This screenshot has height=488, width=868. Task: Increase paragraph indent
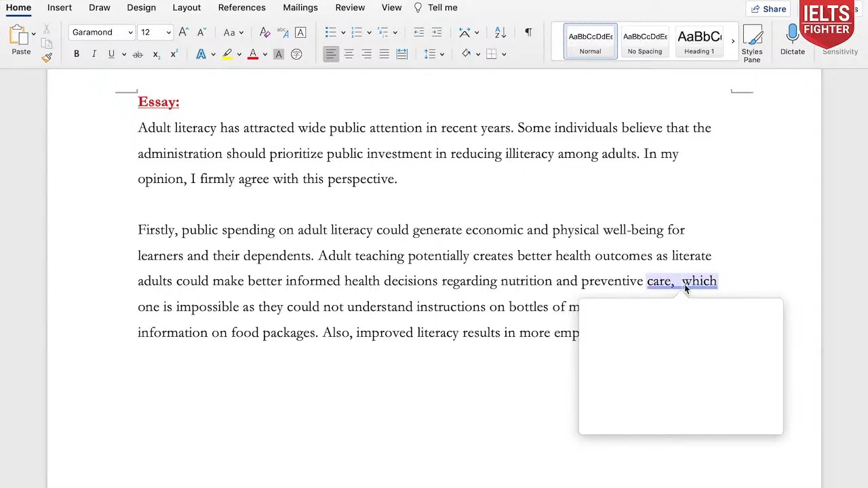coord(437,33)
